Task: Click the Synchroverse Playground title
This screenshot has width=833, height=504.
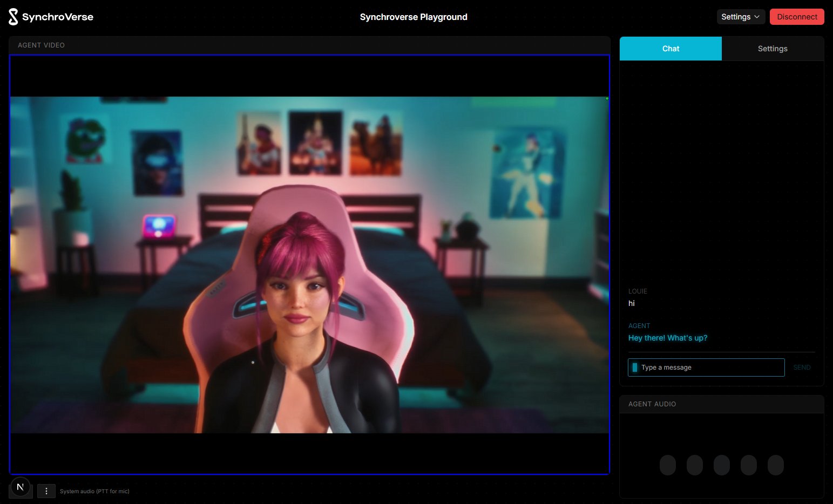Action: click(414, 17)
